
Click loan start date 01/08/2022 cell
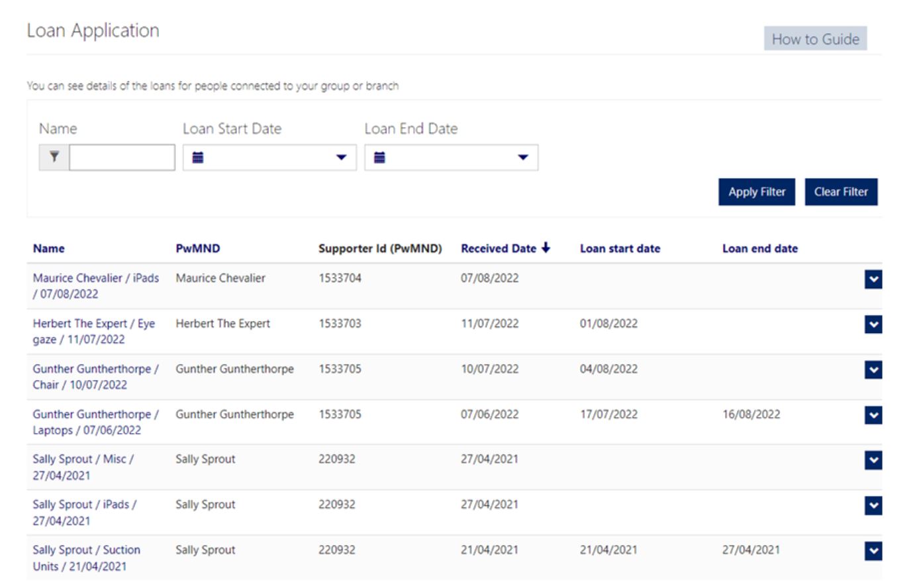coord(609,324)
